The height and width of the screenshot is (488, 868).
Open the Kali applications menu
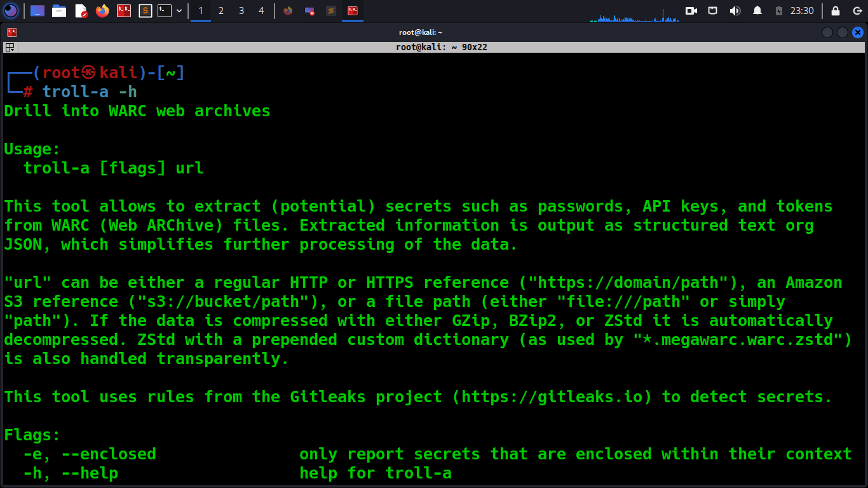click(11, 11)
